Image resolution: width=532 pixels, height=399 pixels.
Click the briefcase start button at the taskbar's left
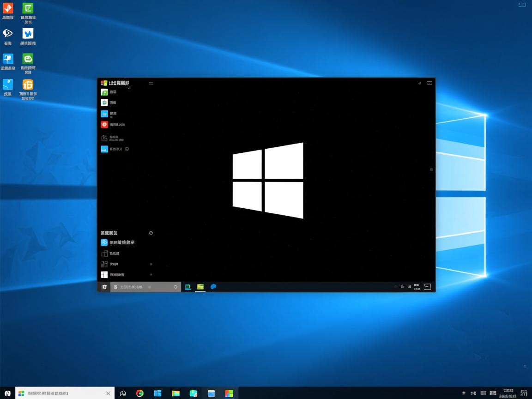click(104, 286)
